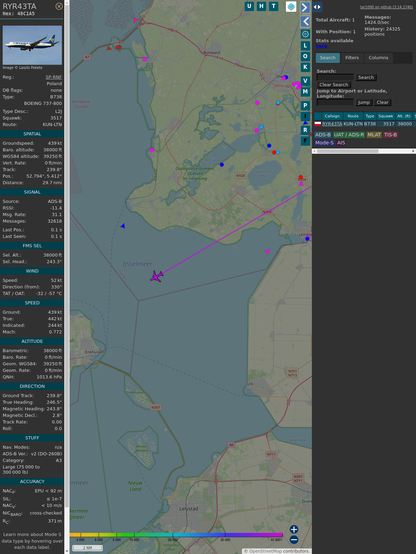The height and width of the screenshot is (554, 416).
Task: Click the altitude color scale bar
Action: (176, 535)
